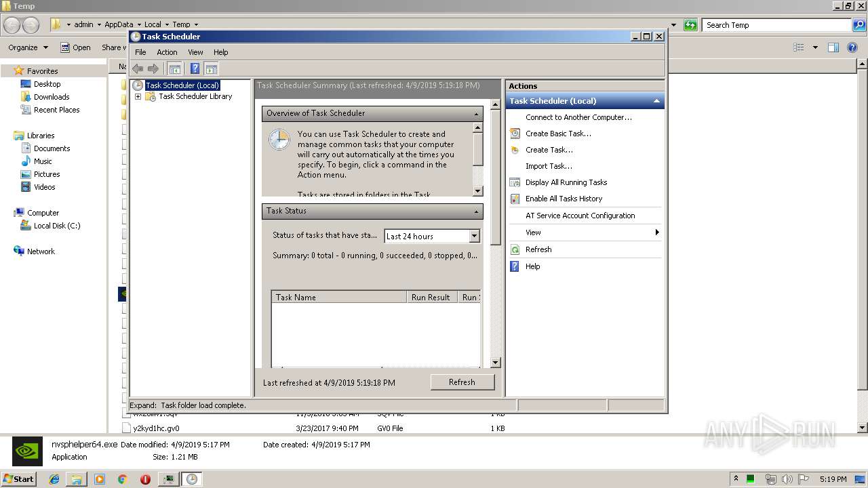The image size is (868, 488).
Task: Click Open button in Explorer toolbar
Action: tap(75, 47)
